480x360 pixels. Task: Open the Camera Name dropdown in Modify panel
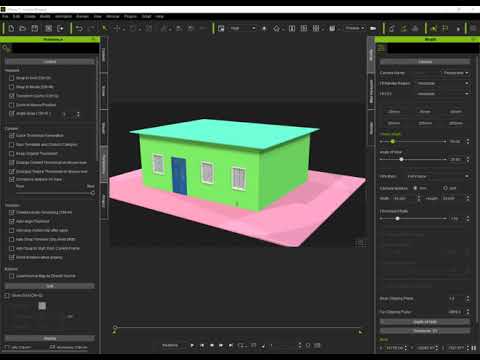click(x=455, y=73)
